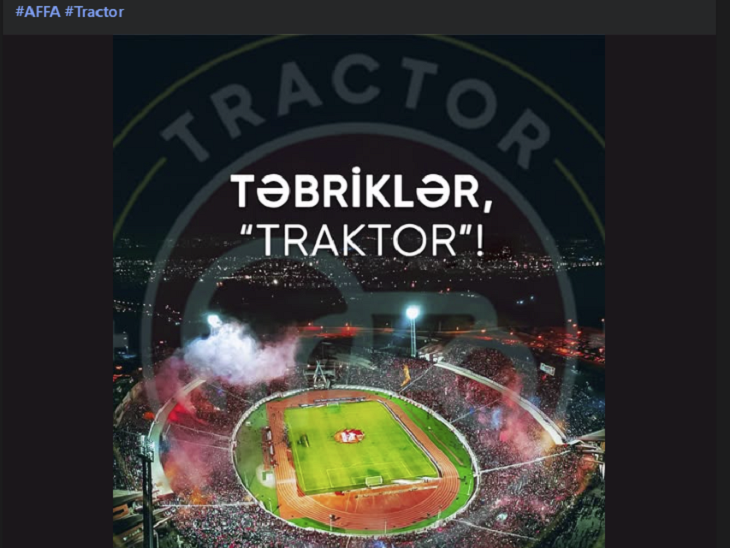The image size is (730, 548).
Task: Open the #AFFA hashtag link
Action: click(38, 12)
